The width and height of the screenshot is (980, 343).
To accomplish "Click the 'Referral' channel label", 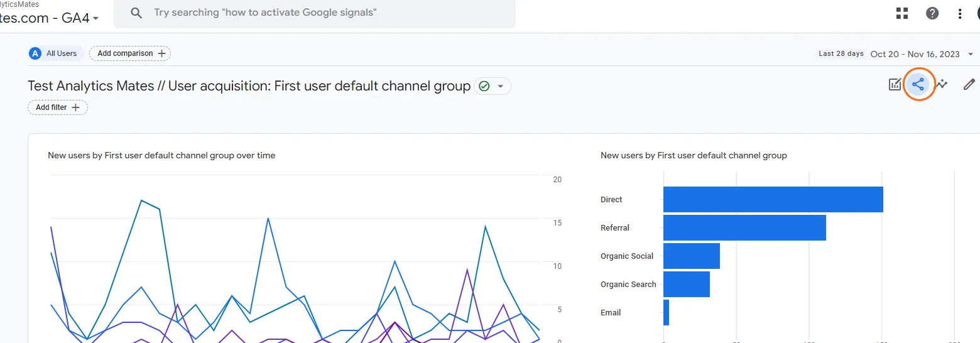I will pyautogui.click(x=615, y=227).
